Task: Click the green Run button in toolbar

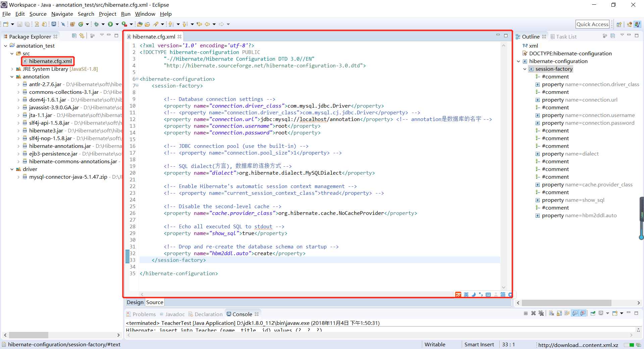Action: pyautogui.click(x=110, y=24)
